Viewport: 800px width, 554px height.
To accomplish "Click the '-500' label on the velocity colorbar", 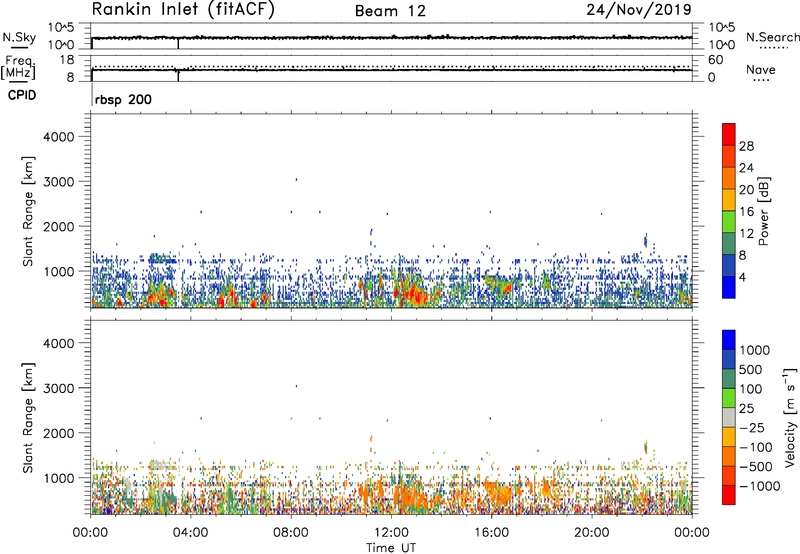I will 756,467.
